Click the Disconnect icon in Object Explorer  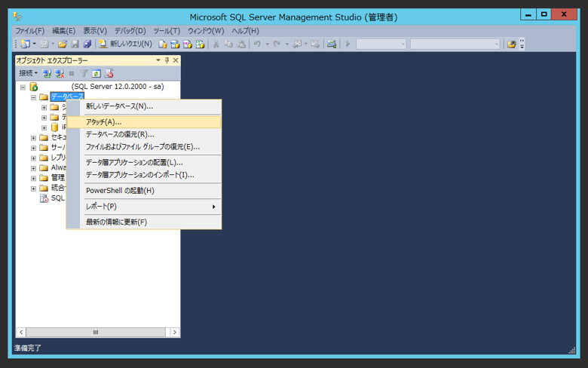[60, 74]
